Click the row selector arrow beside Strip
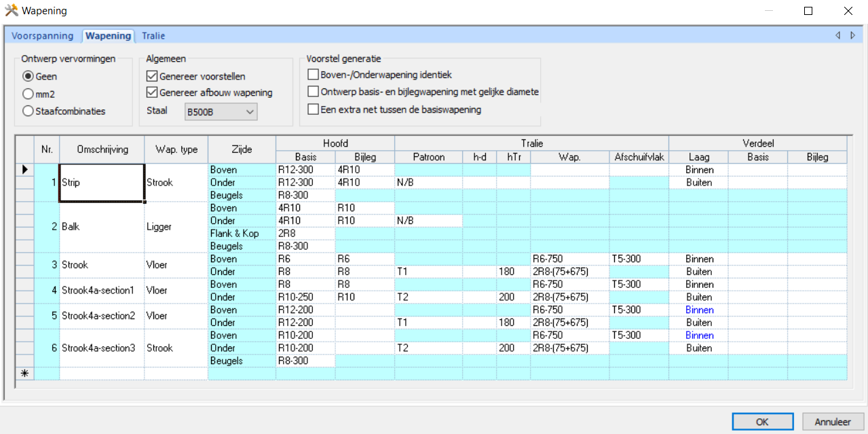868x434 pixels. pos(24,170)
